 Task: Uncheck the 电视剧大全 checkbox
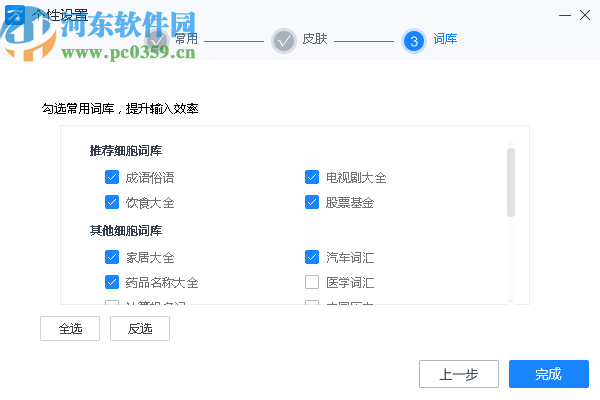pos(312,177)
